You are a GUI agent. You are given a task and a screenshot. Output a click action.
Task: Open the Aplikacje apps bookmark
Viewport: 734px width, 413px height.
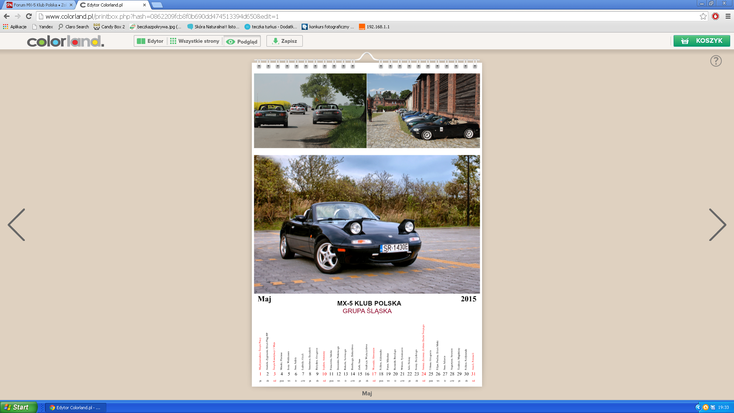(x=15, y=27)
